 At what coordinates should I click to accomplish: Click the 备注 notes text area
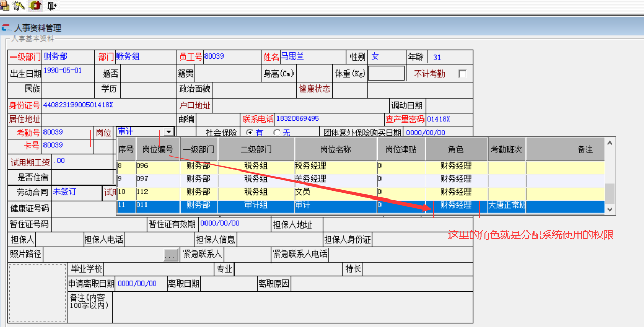290,307
